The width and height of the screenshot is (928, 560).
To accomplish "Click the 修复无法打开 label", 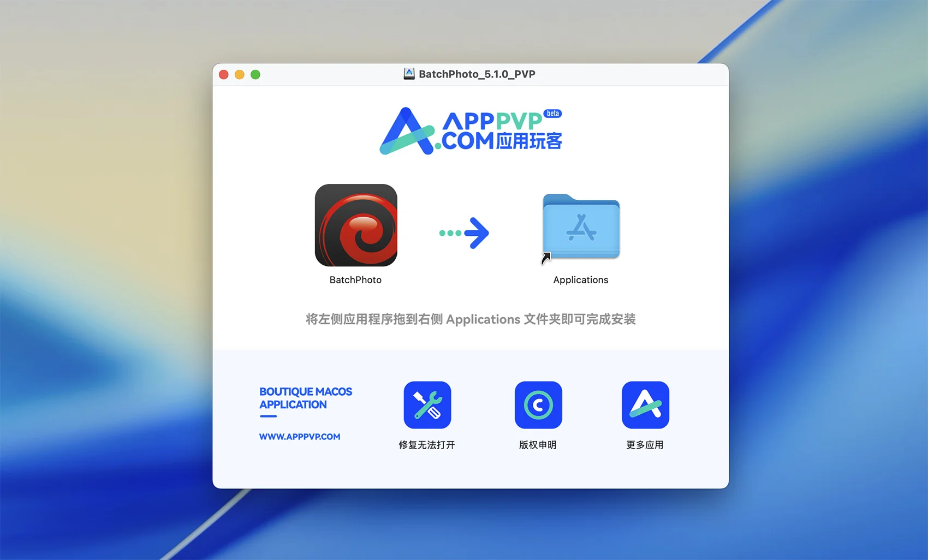I will pos(426,445).
